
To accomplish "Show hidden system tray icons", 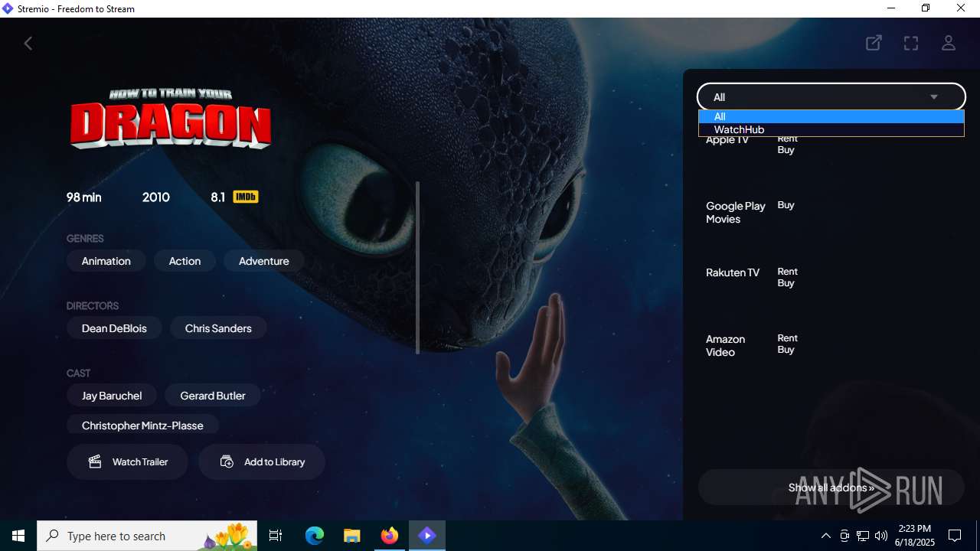I will click(x=825, y=536).
